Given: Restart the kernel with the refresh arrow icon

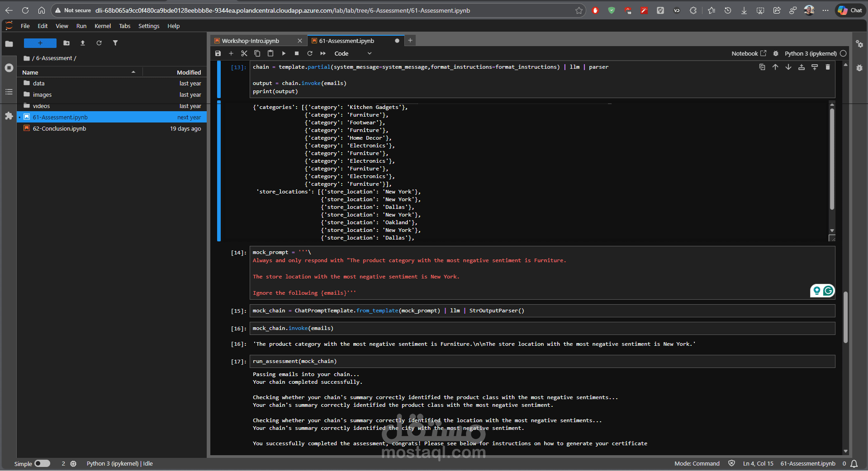Looking at the screenshot, I should 310,53.
